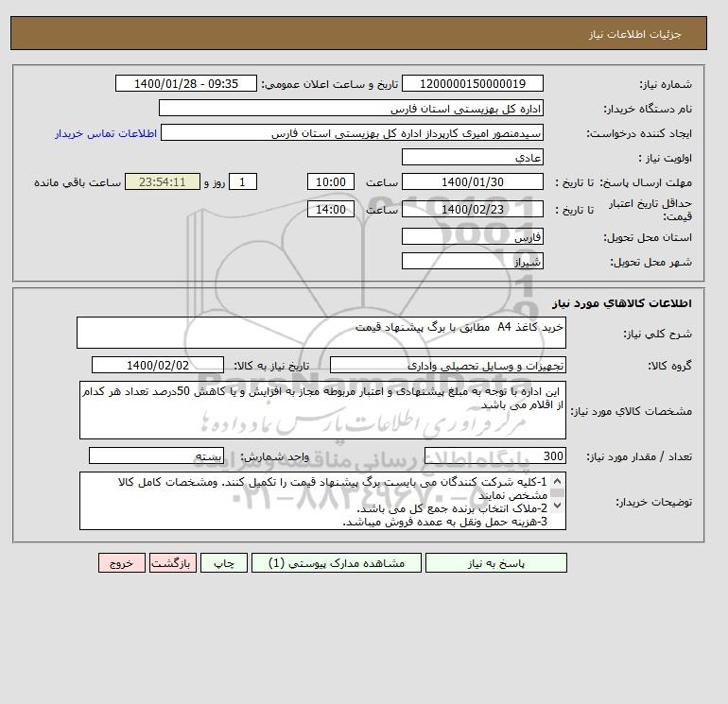This screenshot has width=728, height=704.
Task: Click label 'اولویت نیاز :'
Action: pyautogui.click(x=666, y=158)
